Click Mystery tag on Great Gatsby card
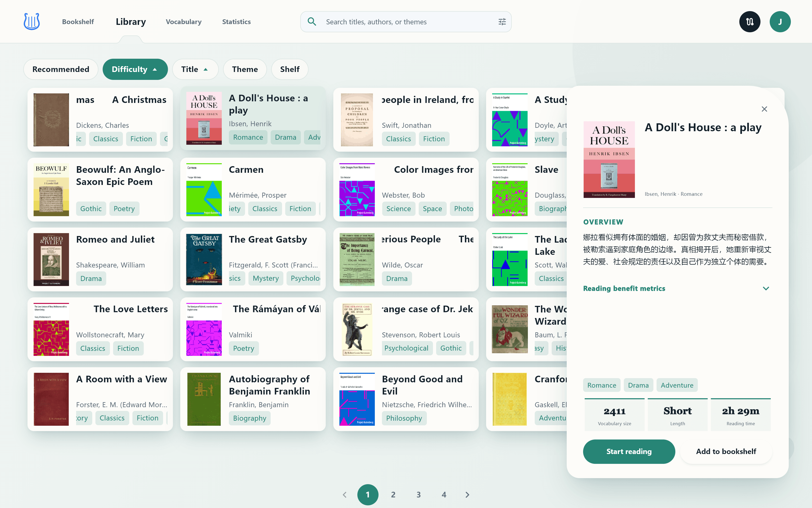 pos(266,278)
